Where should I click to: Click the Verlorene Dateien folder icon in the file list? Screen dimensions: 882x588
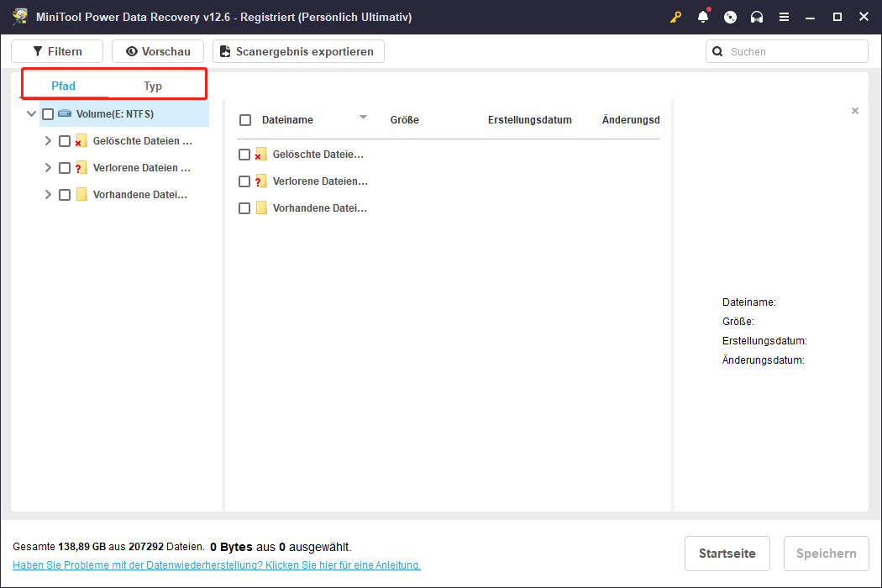pyautogui.click(x=260, y=181)
